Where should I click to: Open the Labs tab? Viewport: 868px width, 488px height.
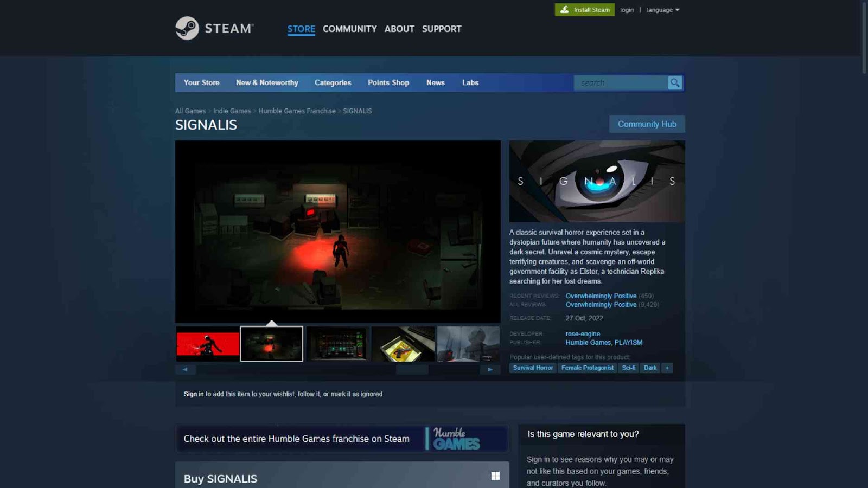point(470,82)
